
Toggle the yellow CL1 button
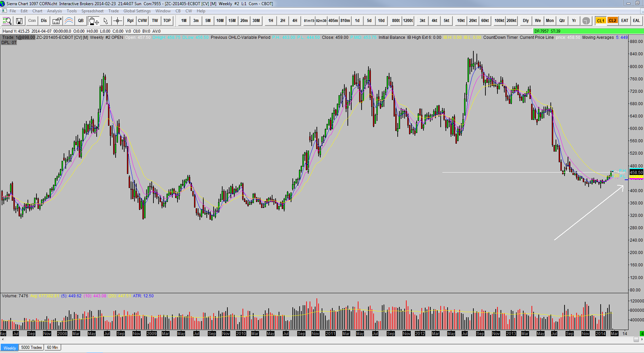(x=601, y=21)
